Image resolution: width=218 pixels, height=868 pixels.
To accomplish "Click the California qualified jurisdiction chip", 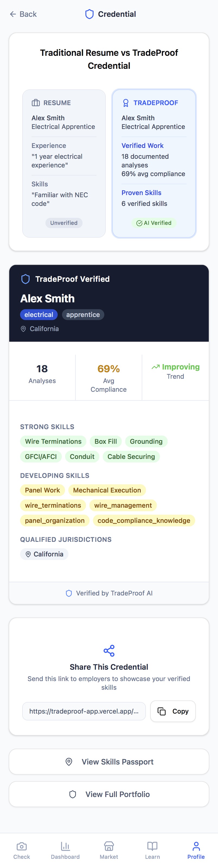I will coord(44,554).
